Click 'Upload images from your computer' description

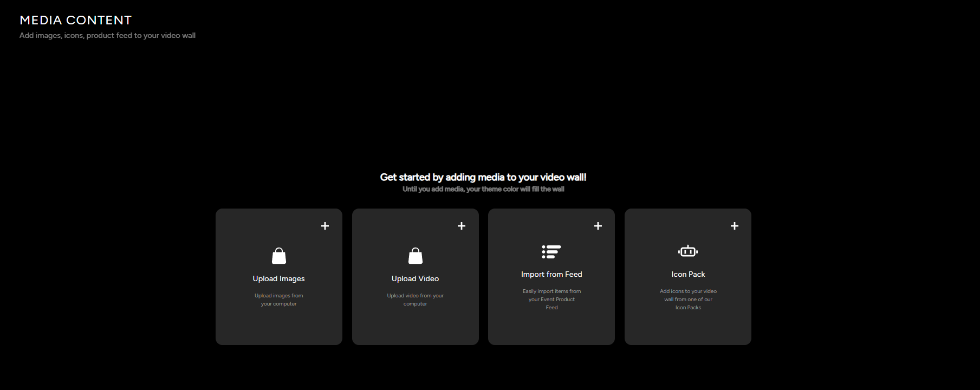pyautogui.click(x=279, y=300)
